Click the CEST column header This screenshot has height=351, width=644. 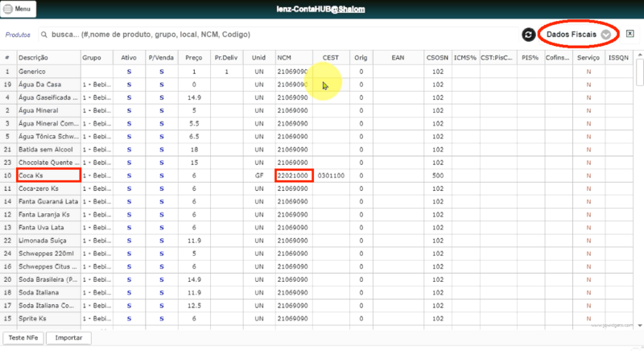point(331,58)
